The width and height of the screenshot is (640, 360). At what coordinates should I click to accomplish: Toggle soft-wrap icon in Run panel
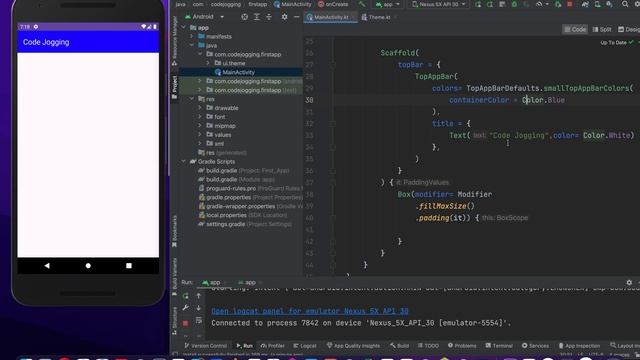pos(199,320)
